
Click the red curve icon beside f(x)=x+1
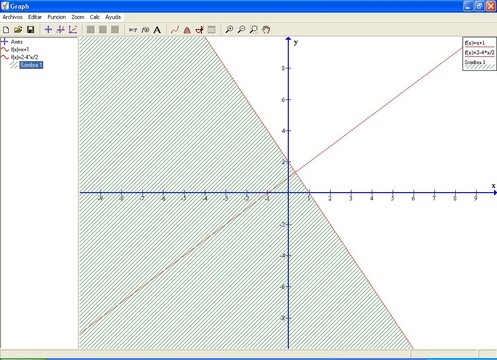click(5, 49)
